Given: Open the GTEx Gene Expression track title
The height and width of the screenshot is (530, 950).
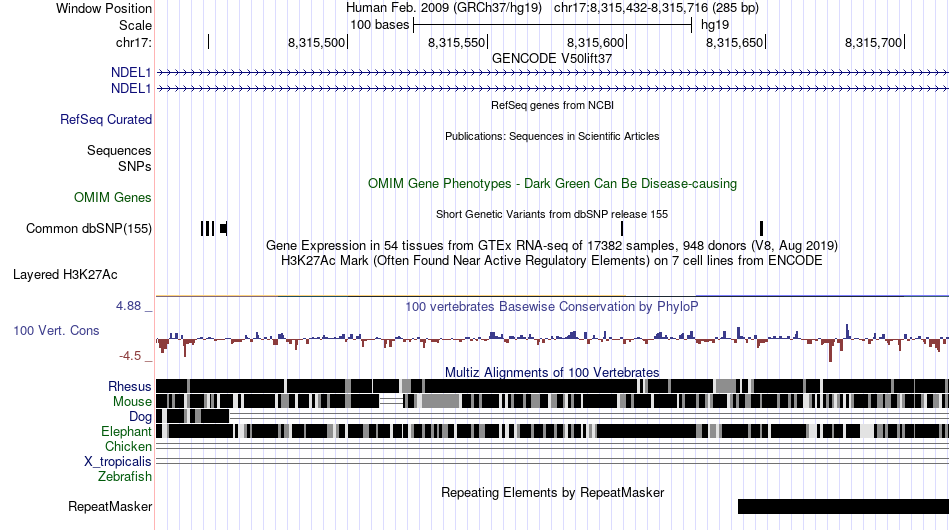Looking at the screenshot, I should click(x=552, y=245).
